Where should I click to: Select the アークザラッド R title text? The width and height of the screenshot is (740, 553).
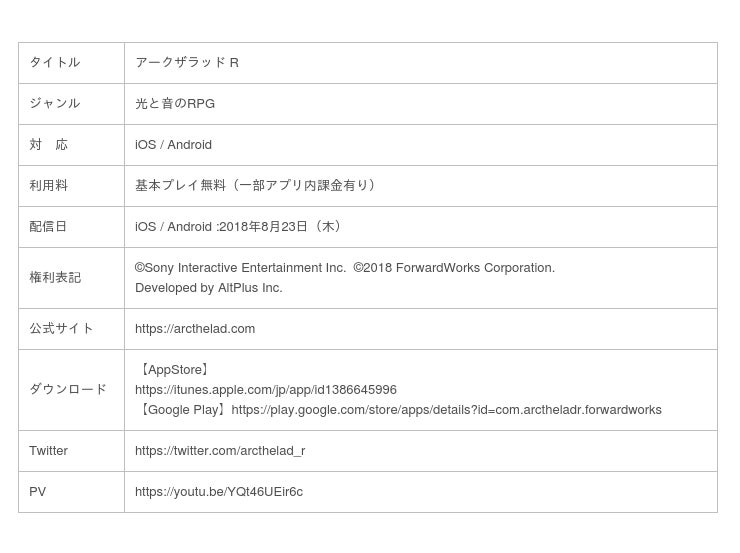coord(187,63)
